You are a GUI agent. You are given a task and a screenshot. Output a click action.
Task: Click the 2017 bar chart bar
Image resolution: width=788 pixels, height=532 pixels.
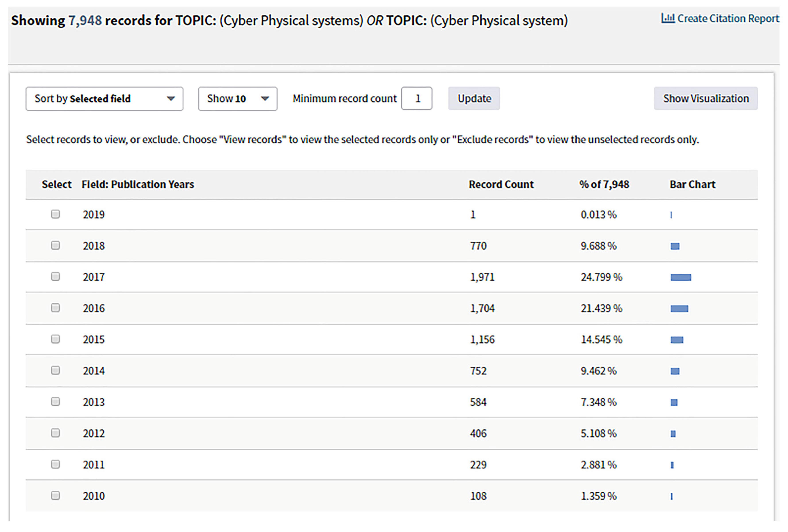tap(681, 278)
